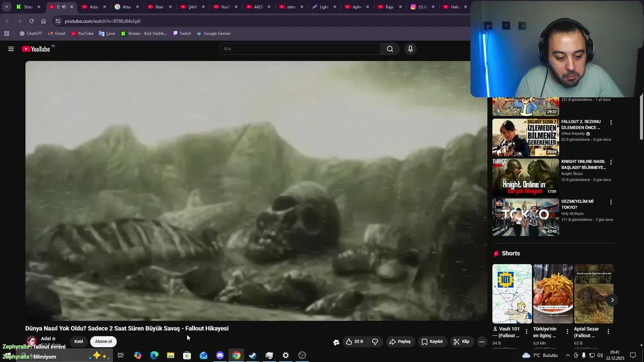644x362 pixels.
Task: Click the video title Dünya Nasıl Yok Oldu
Action: coord(127,328)
